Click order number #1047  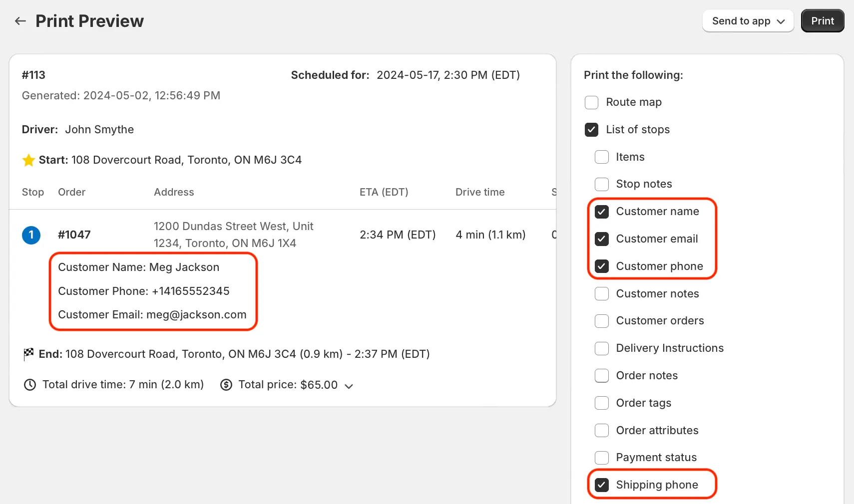(74, 235)
